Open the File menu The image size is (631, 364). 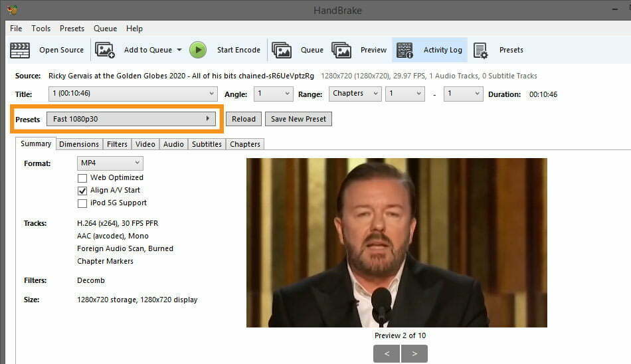(x=16, y=29)
